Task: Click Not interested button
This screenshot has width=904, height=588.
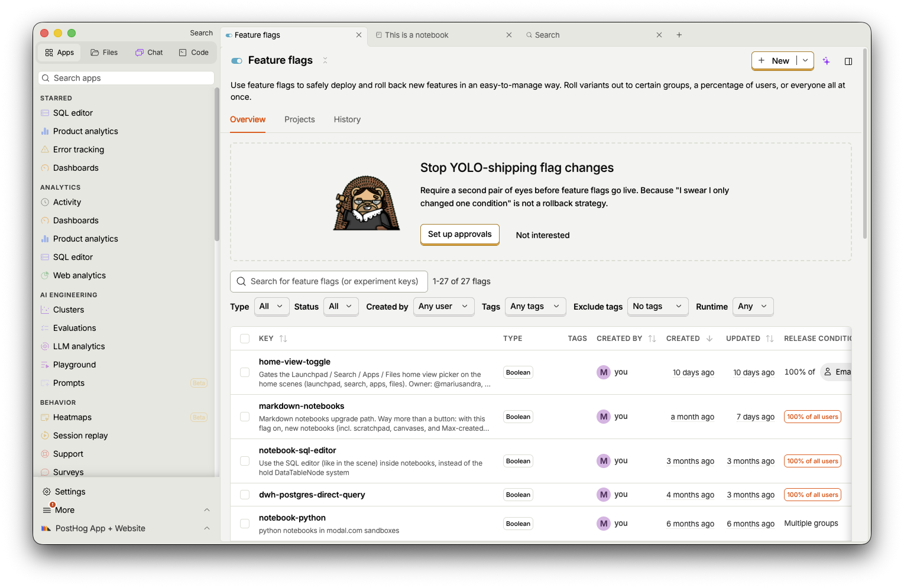Action: [x=543, y=235]
